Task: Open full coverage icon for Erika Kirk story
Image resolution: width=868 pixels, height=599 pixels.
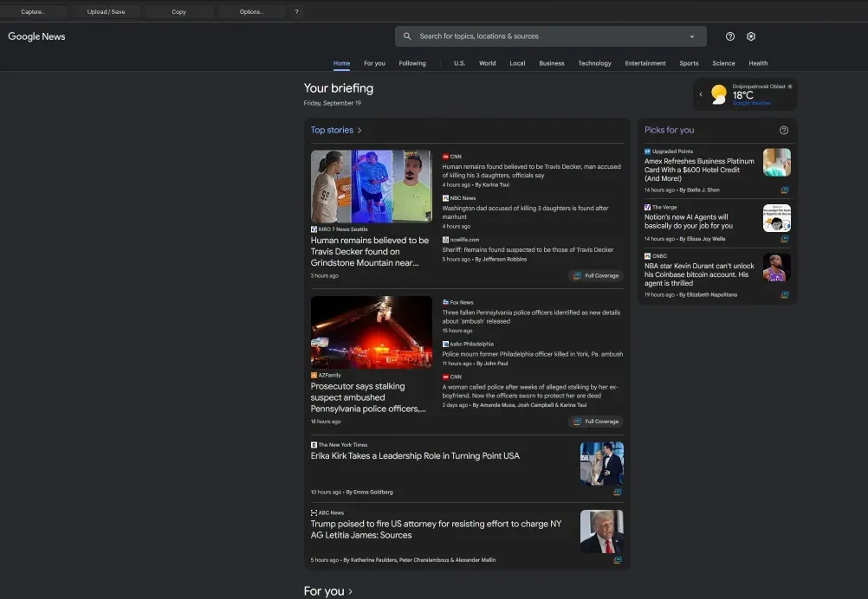Action: coord(618,492)
